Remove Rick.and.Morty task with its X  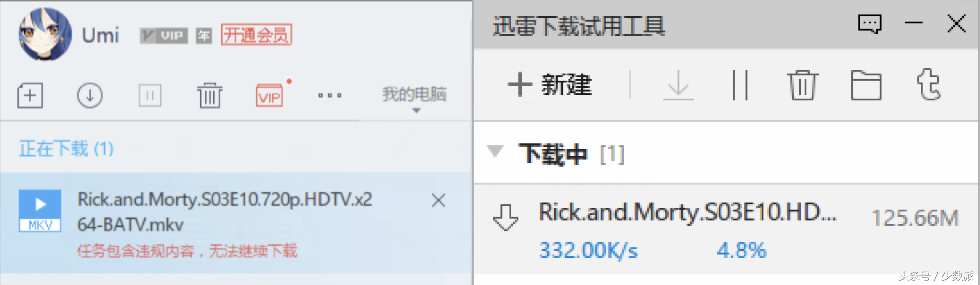(438, 200)
